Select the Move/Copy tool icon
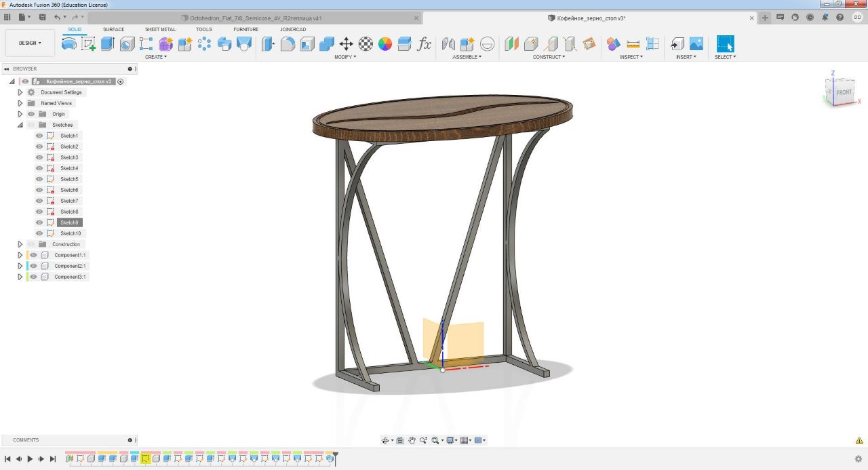This screenshot has height=470, width=868. tap(346, 44)
